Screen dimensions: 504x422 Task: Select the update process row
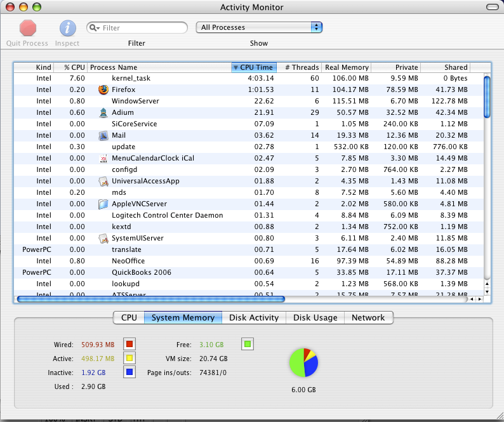(x=248, y=147)
